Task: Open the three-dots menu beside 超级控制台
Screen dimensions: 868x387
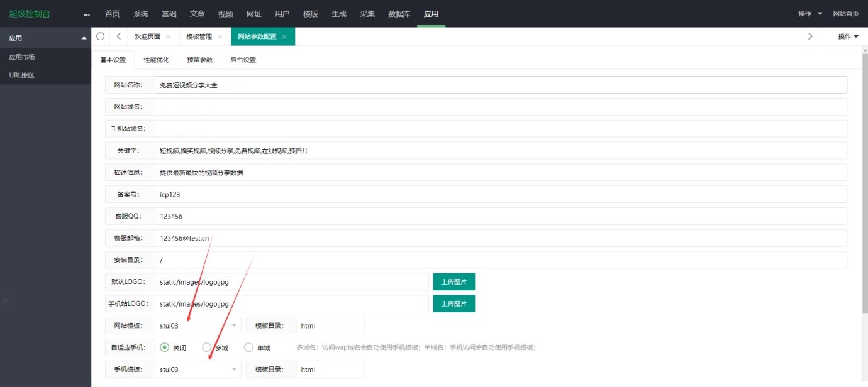Action: click(87, 14)
